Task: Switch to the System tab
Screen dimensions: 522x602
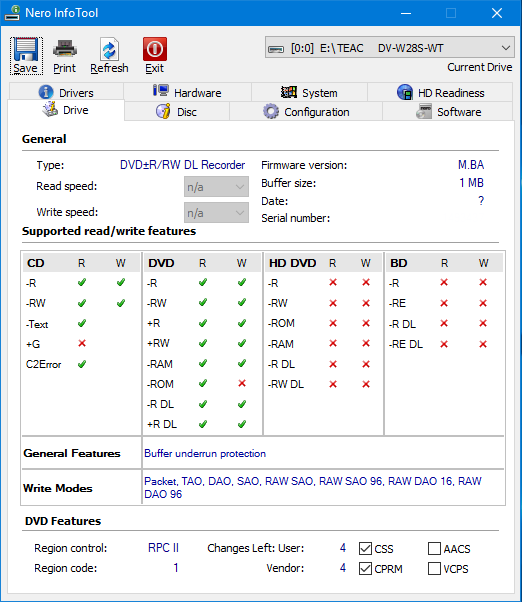Action: tap(309, 93)
